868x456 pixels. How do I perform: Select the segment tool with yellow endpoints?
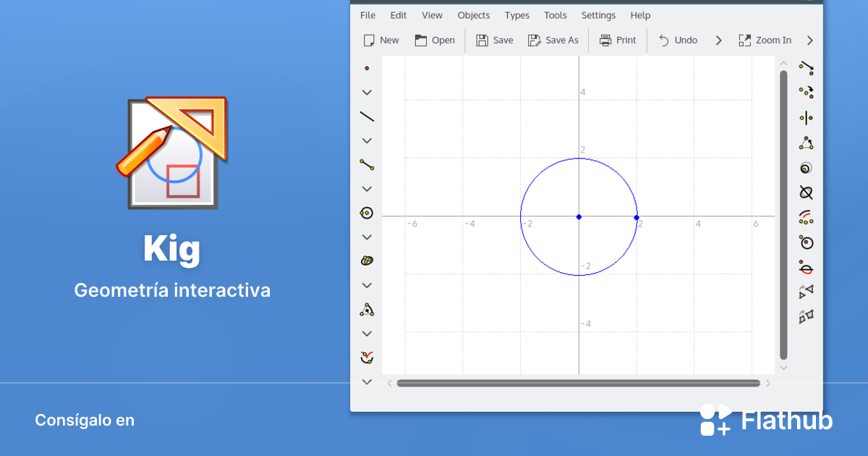tap(367, 164)
